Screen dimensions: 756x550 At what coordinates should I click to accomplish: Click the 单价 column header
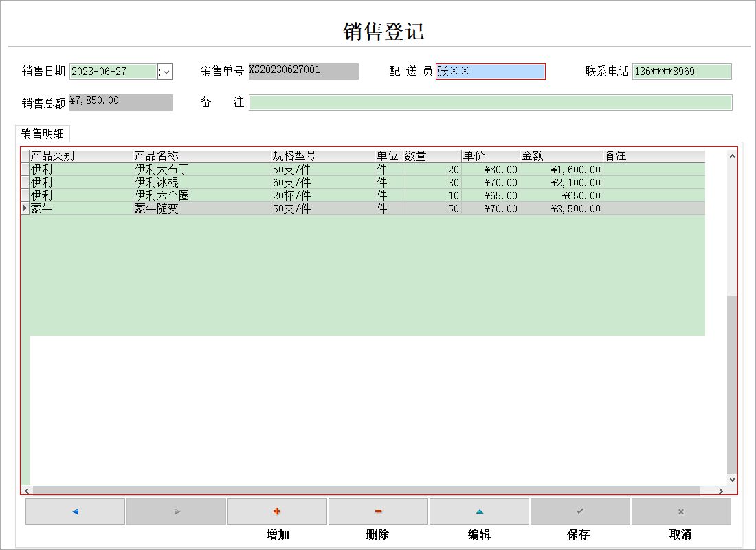[x=490, y=156]
